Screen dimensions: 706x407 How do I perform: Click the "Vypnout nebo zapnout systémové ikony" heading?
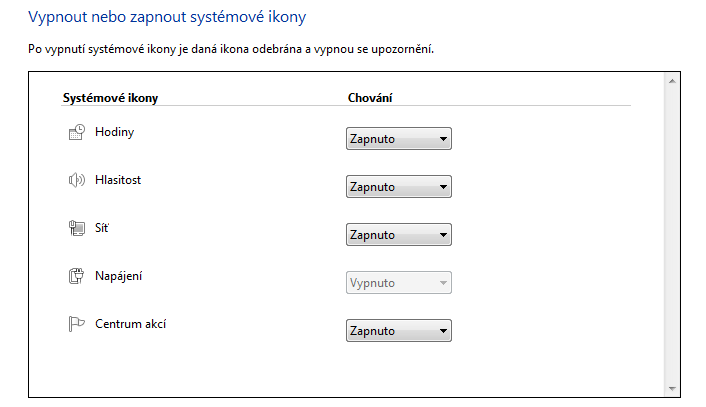tap(168, 18)
